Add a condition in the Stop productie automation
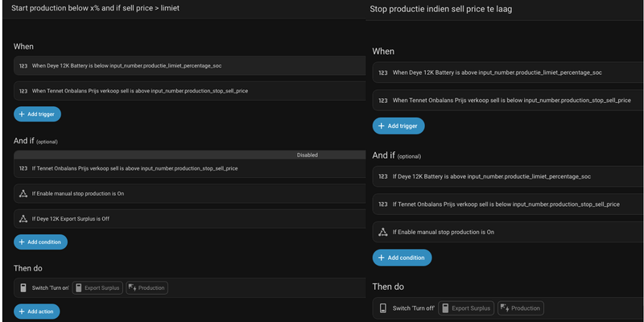This screenshot has height=322, width=644. coord(402,258)
